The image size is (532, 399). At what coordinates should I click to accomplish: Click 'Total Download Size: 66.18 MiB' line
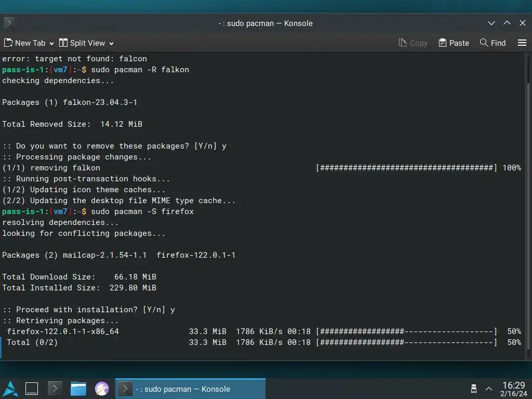pos(79,277)
